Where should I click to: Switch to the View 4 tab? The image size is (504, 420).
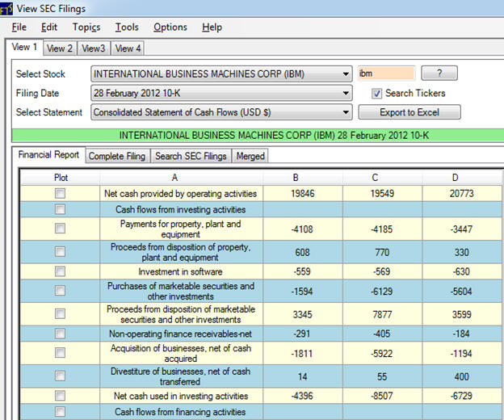(x=128, y=48)
